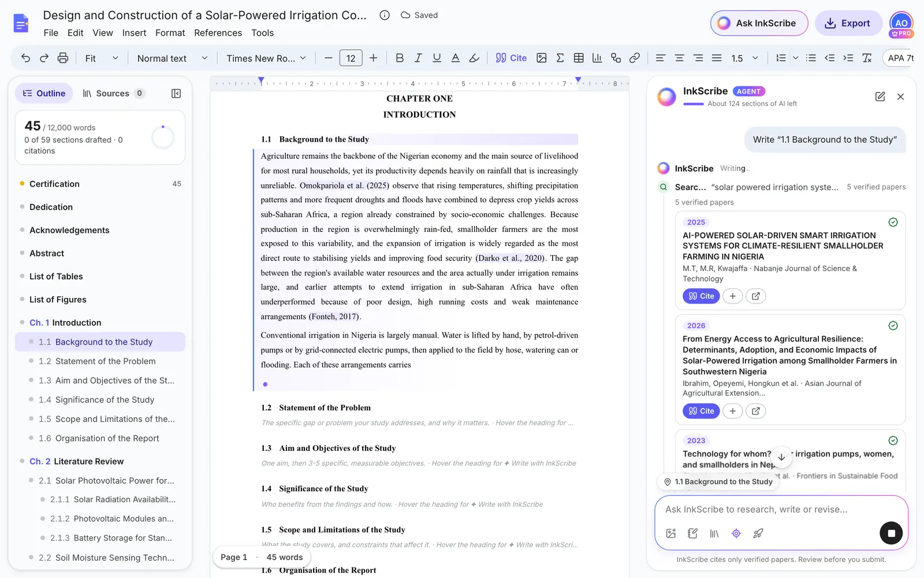Insert an equation with the sigma icon
This screenshot has width=924, height=578.
(560, 58)
